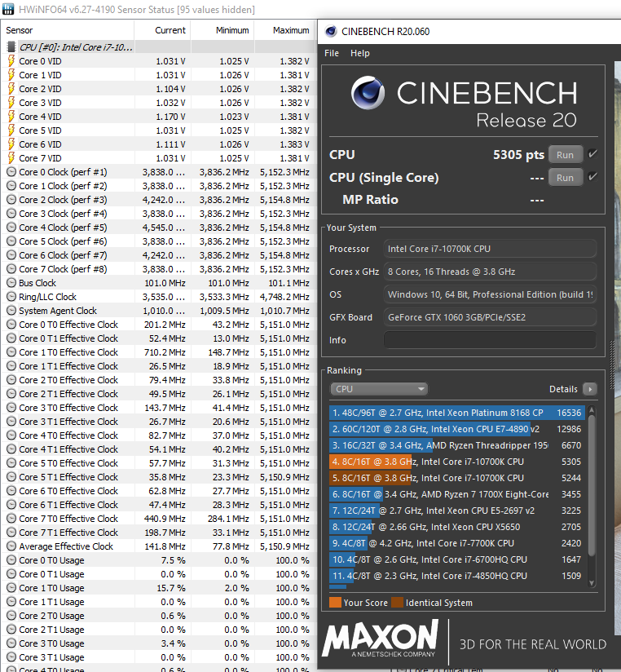Select ranking entry Intel Core i7-7700K CPU
This screenshot has height=672, width=621.
point(457,543)
